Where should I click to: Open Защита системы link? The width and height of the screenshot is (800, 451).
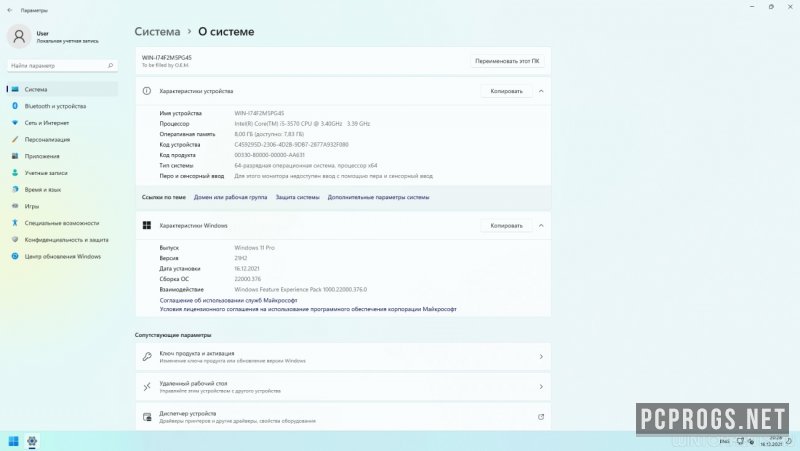click(297, 197)
